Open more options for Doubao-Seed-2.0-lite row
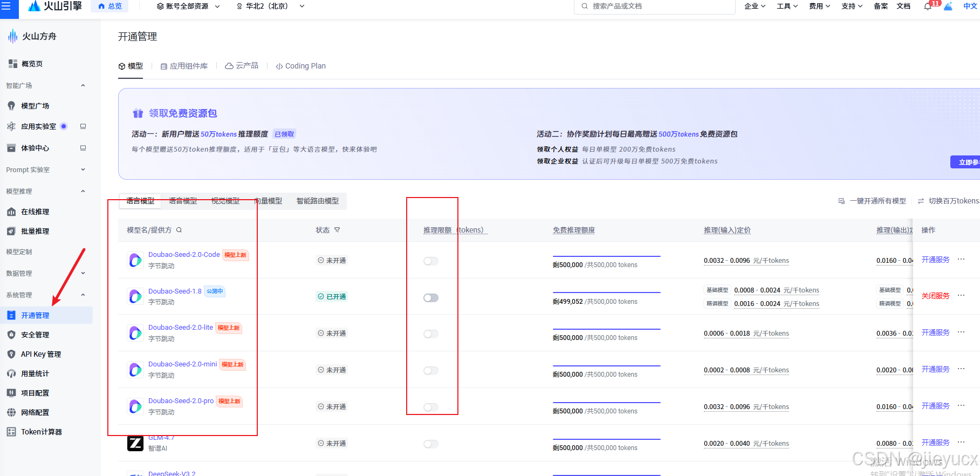 [x=961, y=332]
